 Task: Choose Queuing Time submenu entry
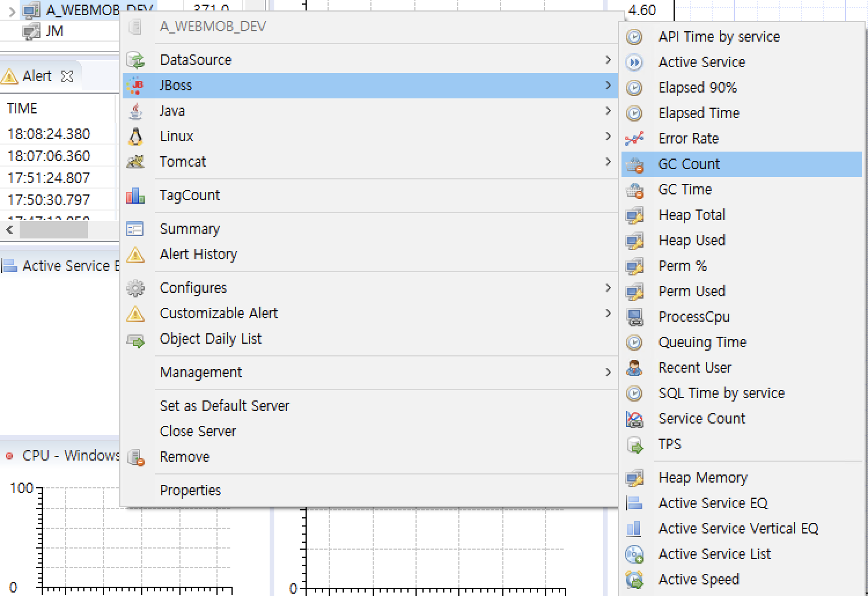[x=742, y=342]
